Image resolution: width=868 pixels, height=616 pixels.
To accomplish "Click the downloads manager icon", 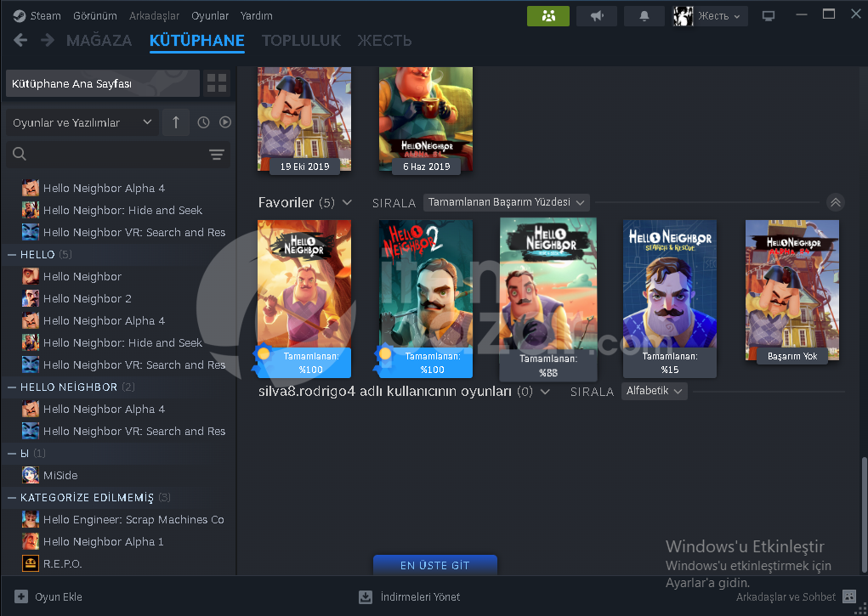I will 366,596.
